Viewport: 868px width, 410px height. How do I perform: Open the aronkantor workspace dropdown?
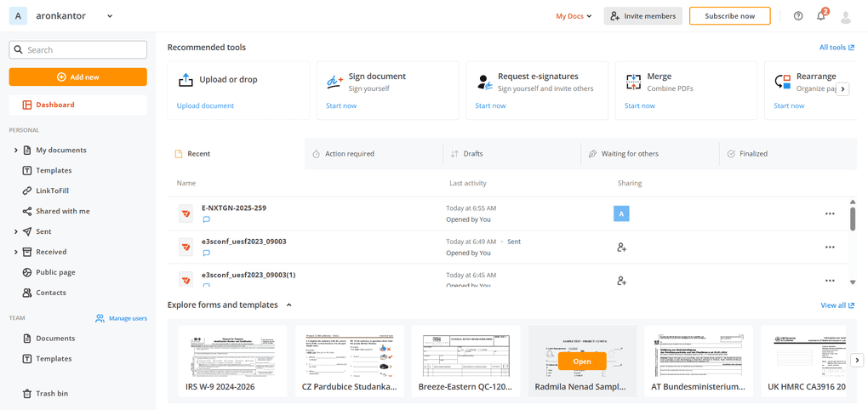(110, 16)
